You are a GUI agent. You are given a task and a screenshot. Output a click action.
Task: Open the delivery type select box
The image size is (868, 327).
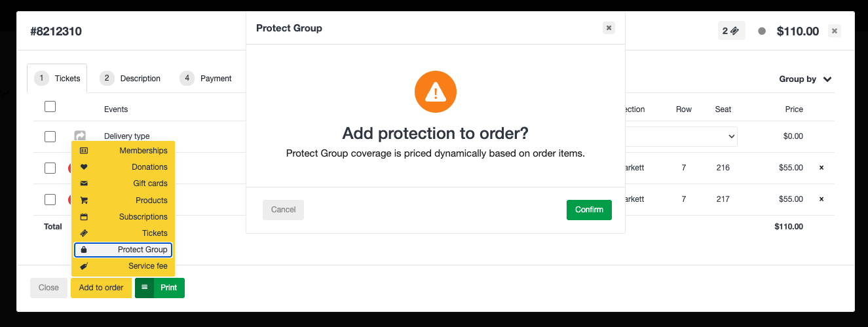[x=681, y=136]
